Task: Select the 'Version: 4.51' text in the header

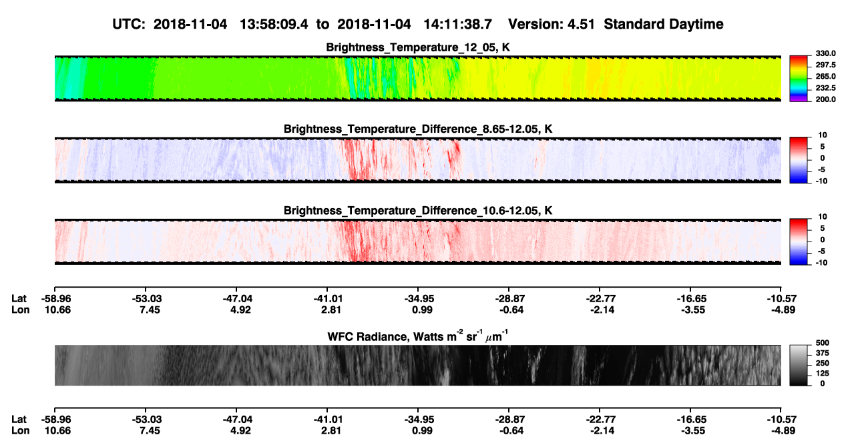Action: [551, 24]
